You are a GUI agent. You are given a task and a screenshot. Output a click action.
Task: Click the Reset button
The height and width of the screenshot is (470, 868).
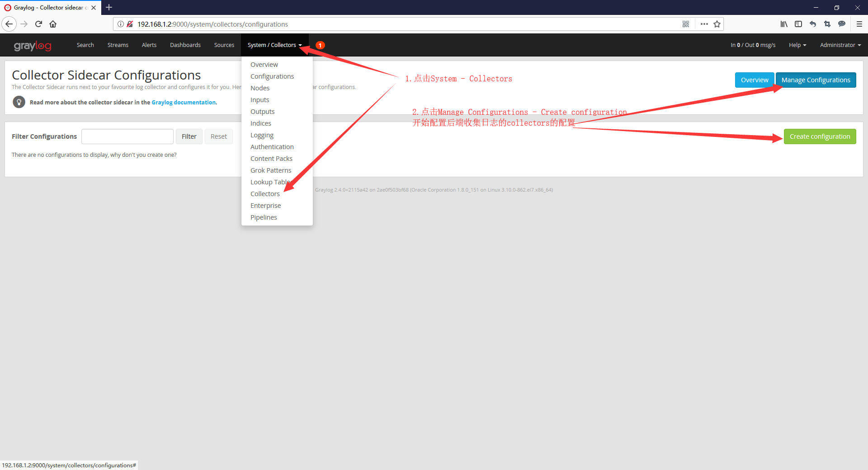219,136
